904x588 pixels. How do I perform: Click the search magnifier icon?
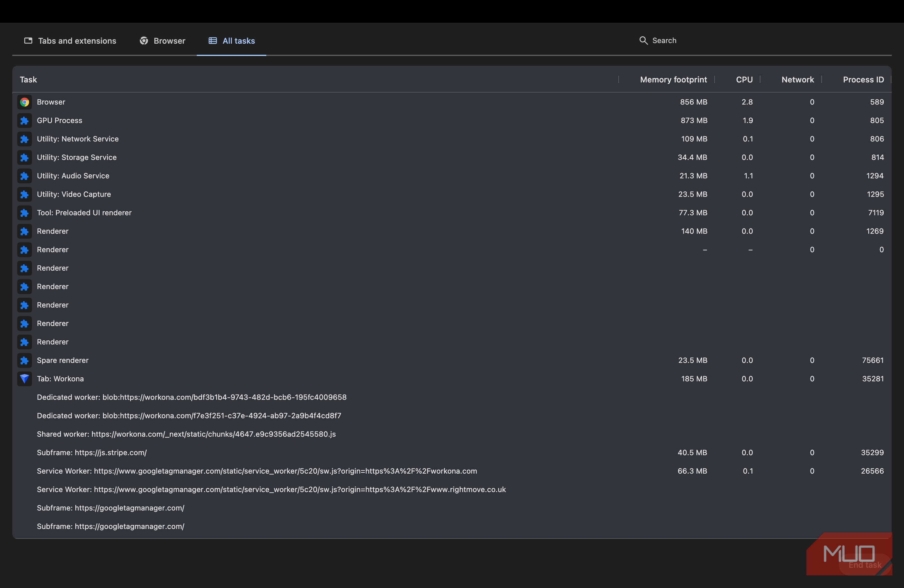643,41
